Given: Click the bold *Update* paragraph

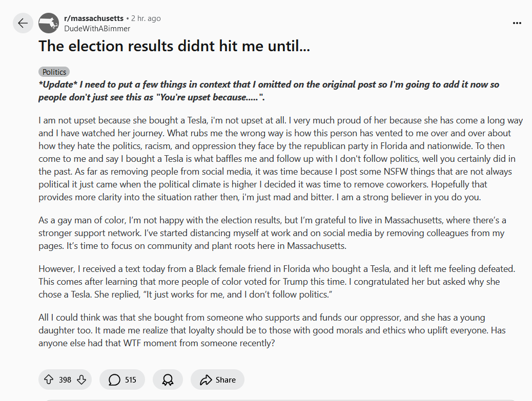Looking at the screenshot, I should (269, 91).
